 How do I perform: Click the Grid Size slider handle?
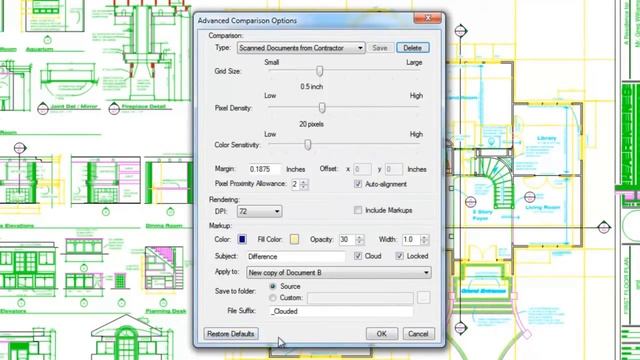pyautogui.click(x=320, y=71)
